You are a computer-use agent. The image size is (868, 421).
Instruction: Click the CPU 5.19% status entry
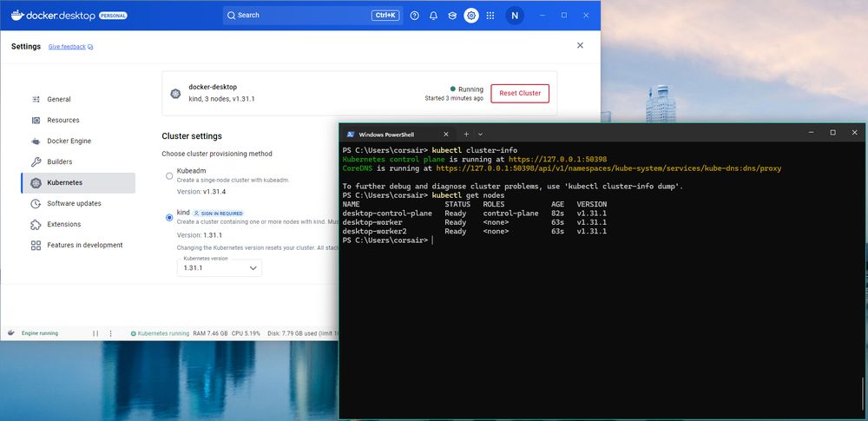point(246,333)
